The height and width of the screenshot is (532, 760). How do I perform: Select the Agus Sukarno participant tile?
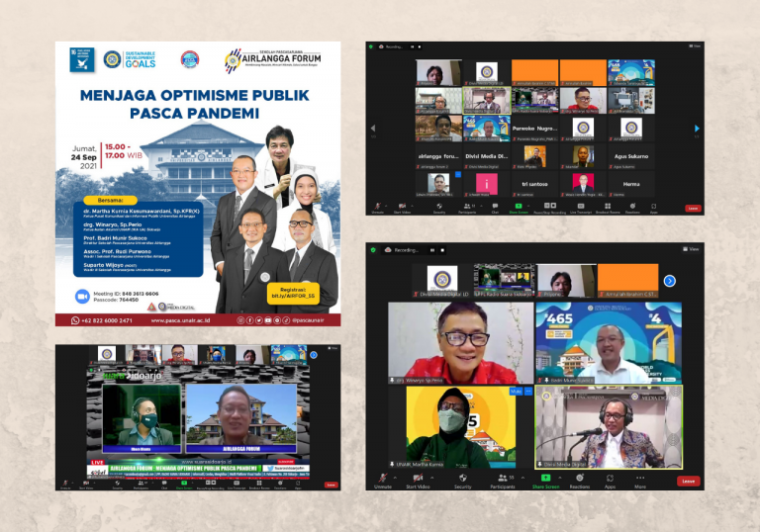(631, 156)
